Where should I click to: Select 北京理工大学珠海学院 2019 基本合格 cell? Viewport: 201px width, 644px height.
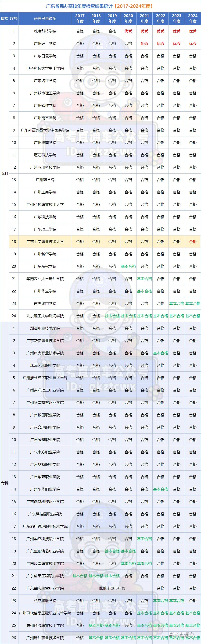[112, 316]
